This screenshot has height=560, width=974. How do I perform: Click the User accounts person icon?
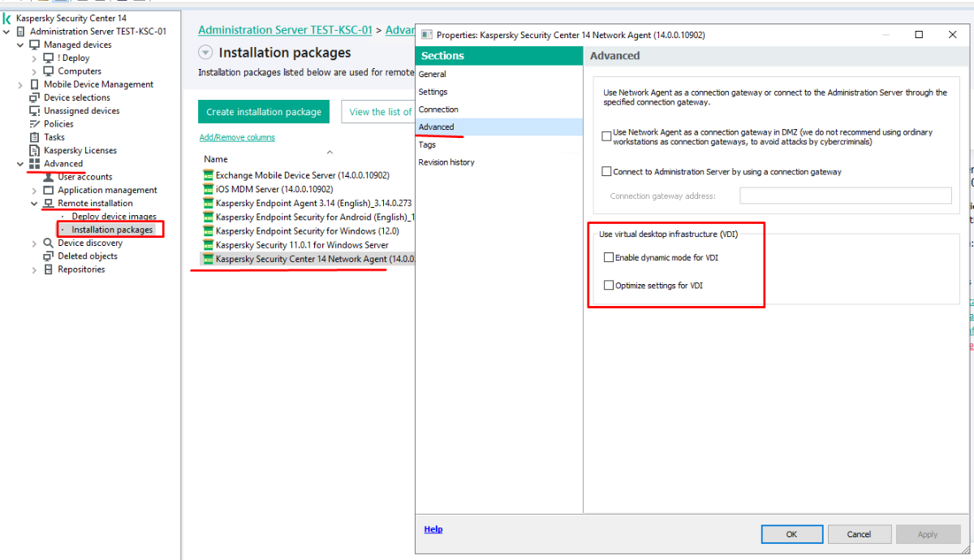point(49,177)
